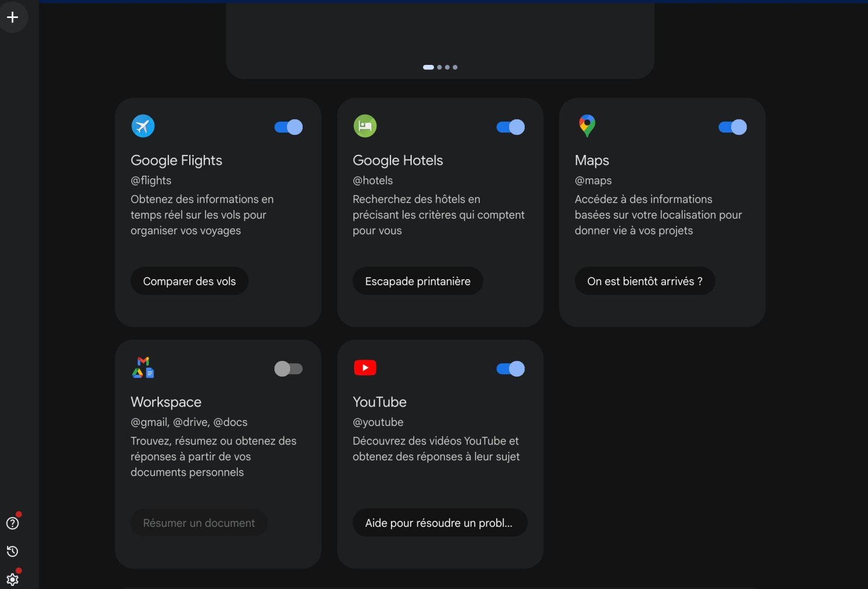
Task: Click the new chat plus icon
Action: pyautogui.click(x=13, y=17)
